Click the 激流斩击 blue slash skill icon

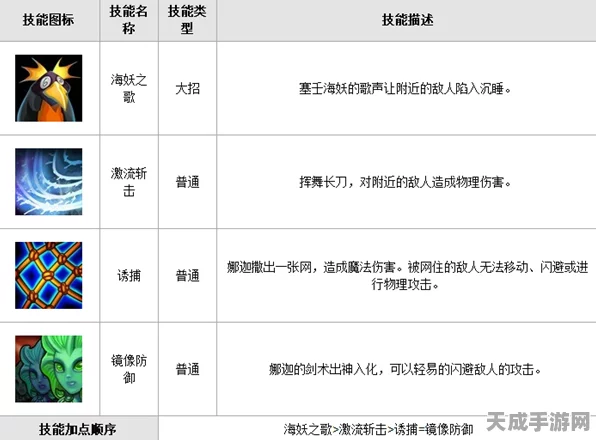[x=49, y=182]
